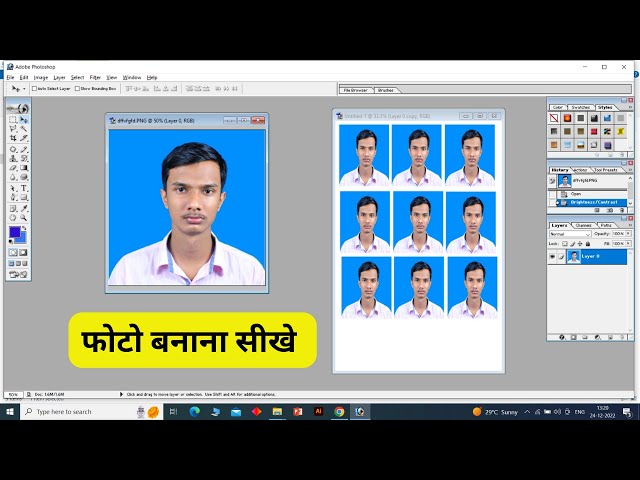Image resolution: width=640 pixels, height=480 pixels.
Task: Click the background color swatch
Action: (x=21, y=238)
